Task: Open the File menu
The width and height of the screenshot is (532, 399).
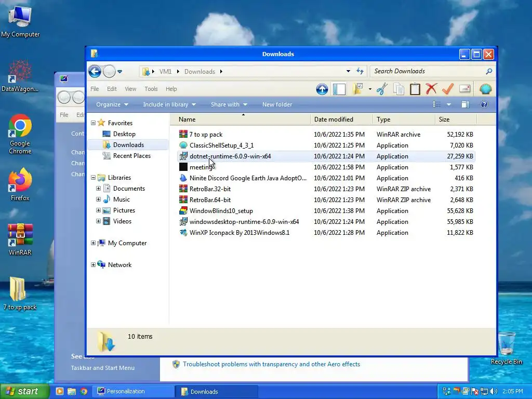Action: coord(95,89)
